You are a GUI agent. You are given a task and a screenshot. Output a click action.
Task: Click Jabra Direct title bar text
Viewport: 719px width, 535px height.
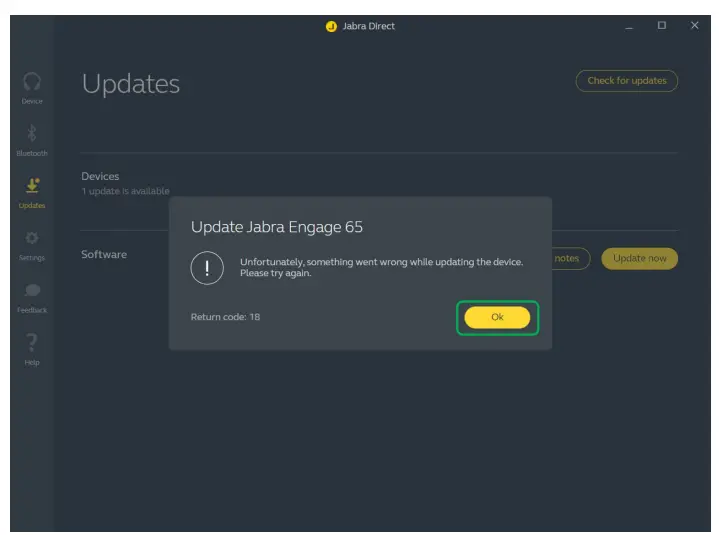pyautogui.click(x=368, y=26)
